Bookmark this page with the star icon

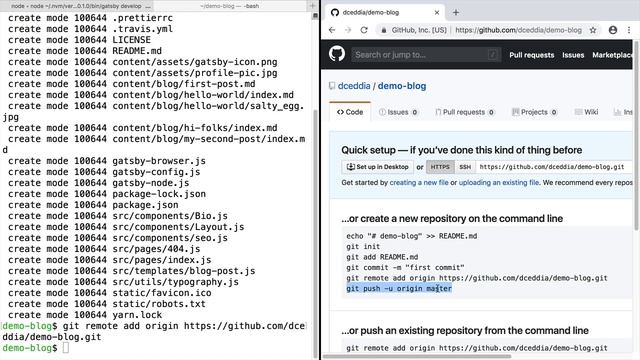pos(593,30)
